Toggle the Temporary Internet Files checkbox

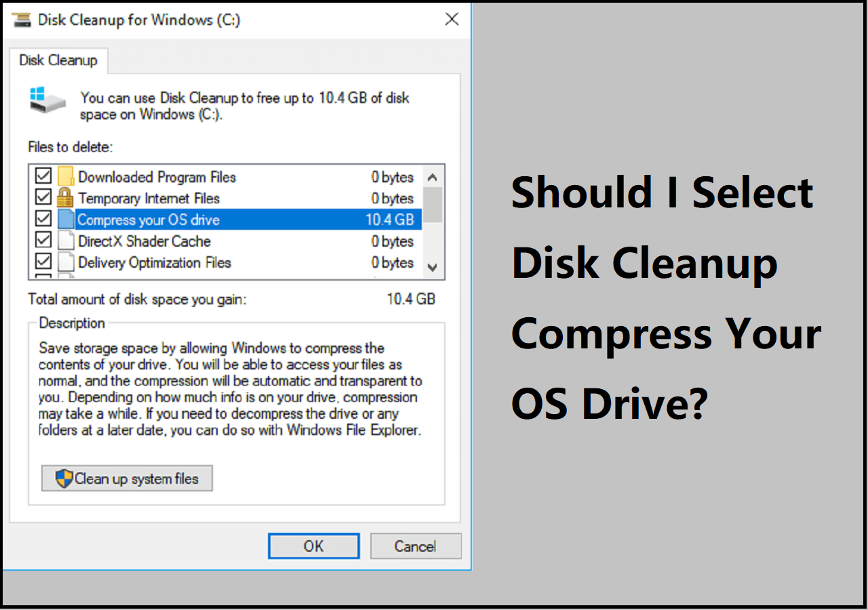click(x=43, y=197)
